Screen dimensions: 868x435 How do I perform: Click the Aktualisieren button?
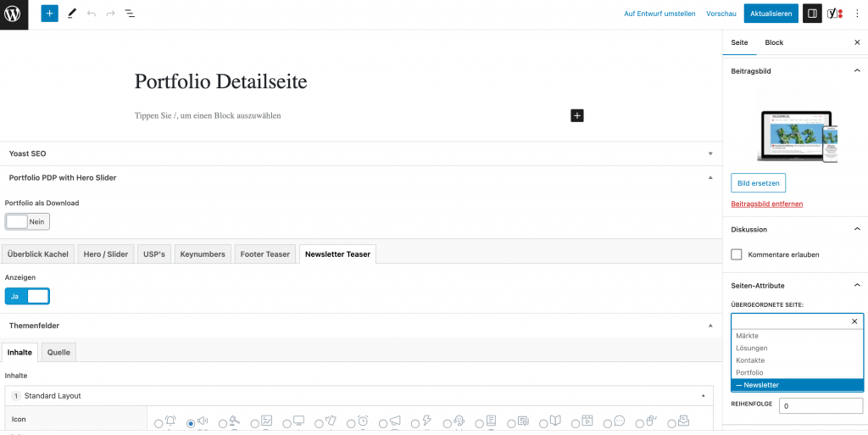pos(771,14)
